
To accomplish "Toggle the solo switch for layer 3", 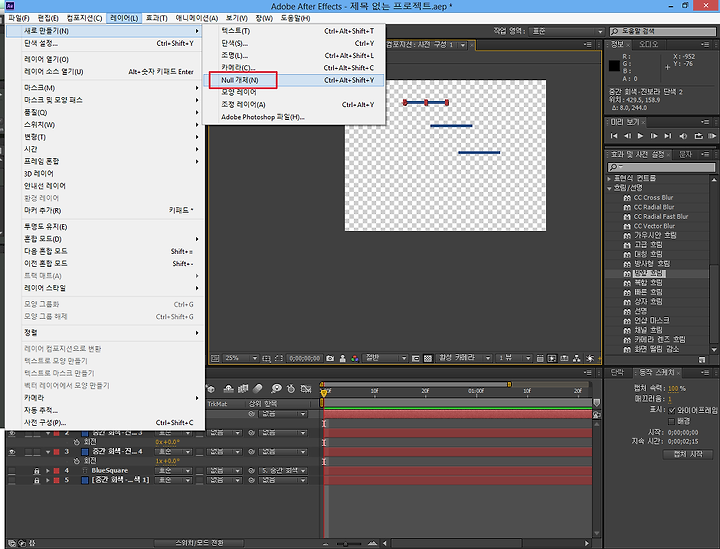I will point(28,452).
